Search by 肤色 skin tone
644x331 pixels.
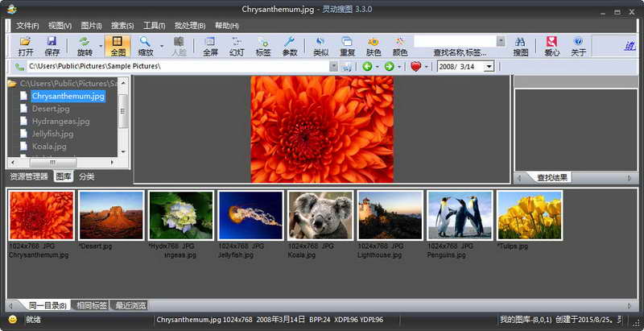[x=374, y=46]
